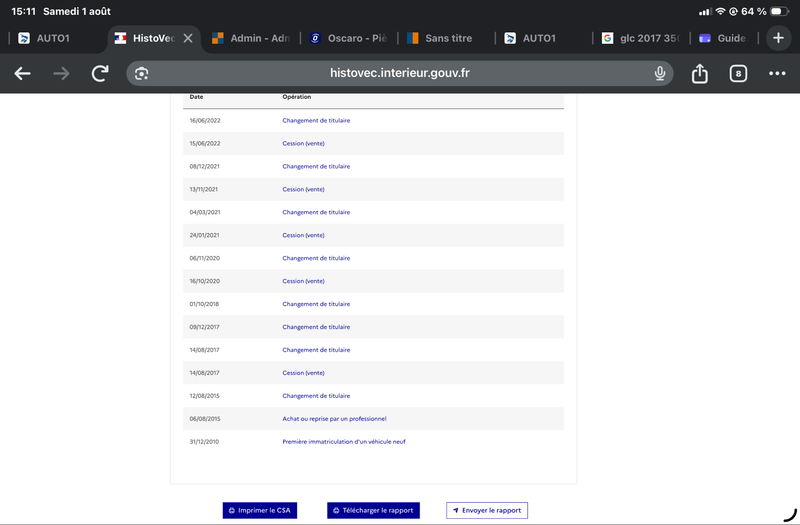Tap the microphone voice search icon
This screenshot has width=800, height=525.
click(x=660, y=73)
